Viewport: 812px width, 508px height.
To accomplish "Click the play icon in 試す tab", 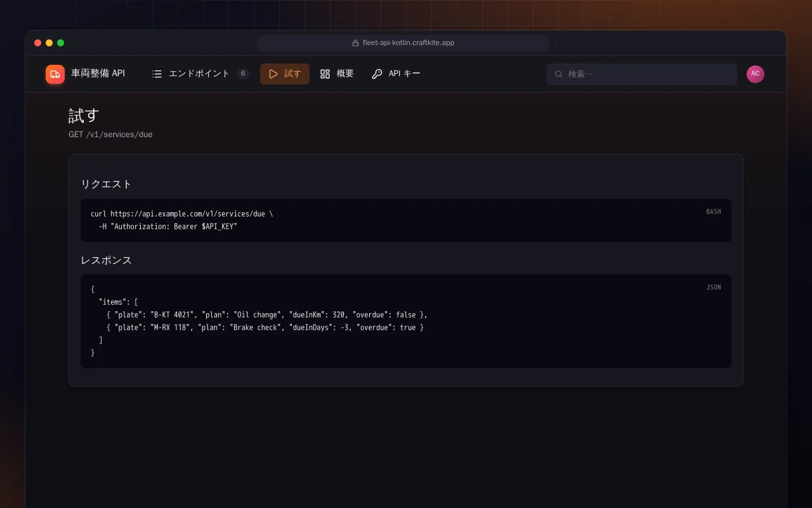I will tap(273, 74).
